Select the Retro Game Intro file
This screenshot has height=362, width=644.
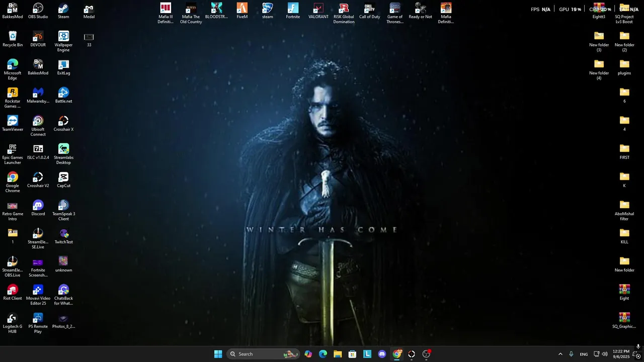13,211
